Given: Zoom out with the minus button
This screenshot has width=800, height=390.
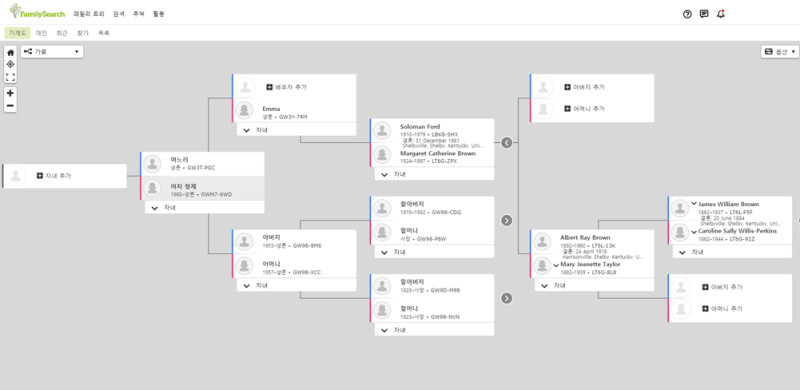Looking at the screenshot, I should pos(10,106).
